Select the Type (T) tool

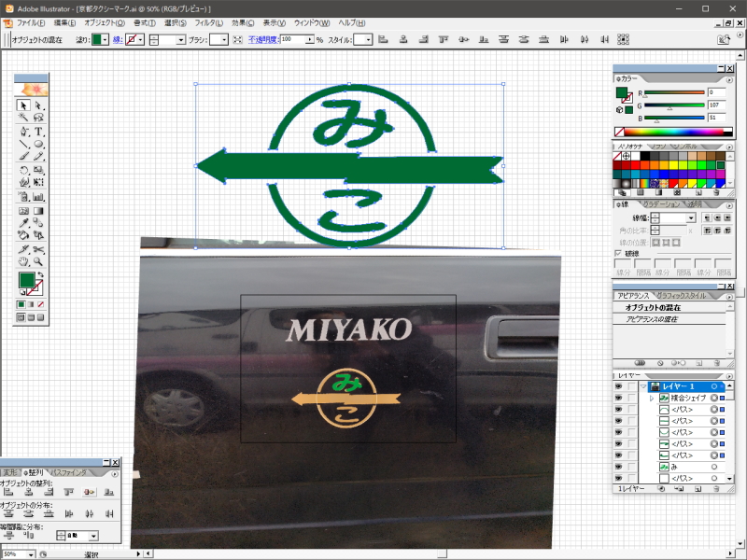[x=38, y=132]
